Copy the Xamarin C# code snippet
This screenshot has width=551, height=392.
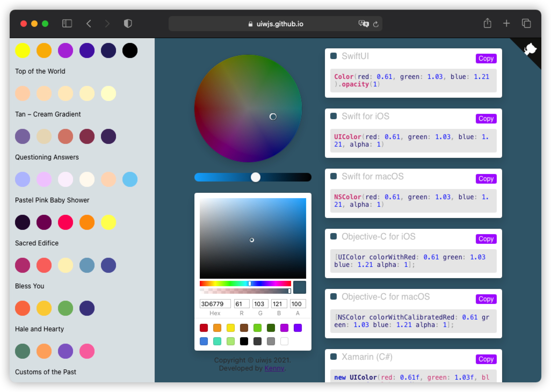[486, 359]
